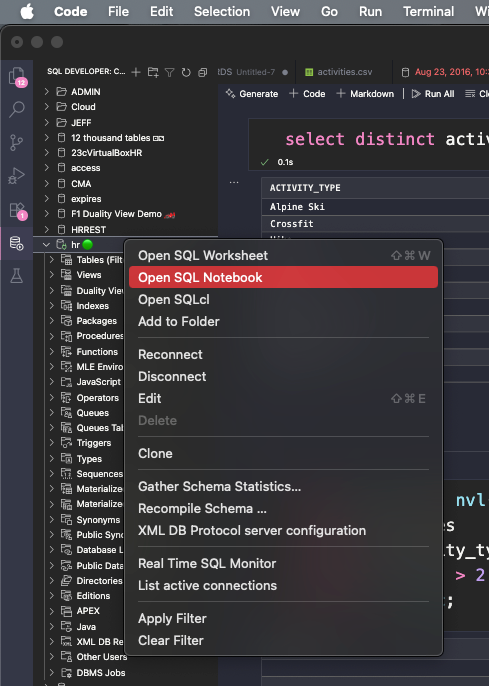The image size is (489, 686).
Task: Open Source Control view
Action: [x=17, y=143]
